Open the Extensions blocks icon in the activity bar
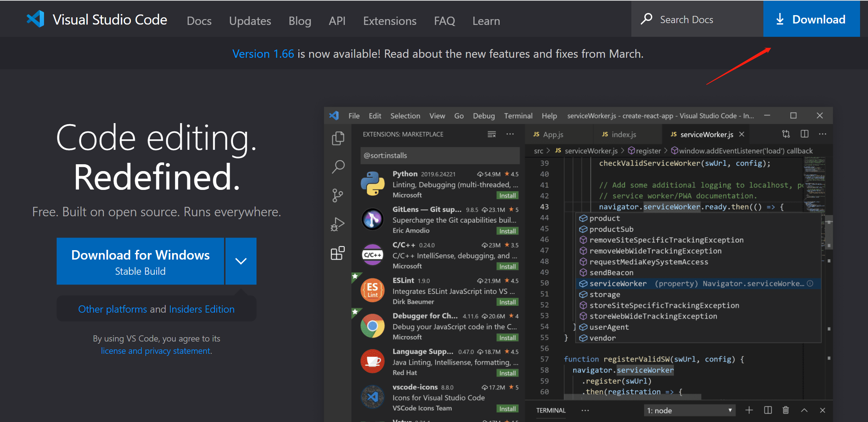 (338, 253)
